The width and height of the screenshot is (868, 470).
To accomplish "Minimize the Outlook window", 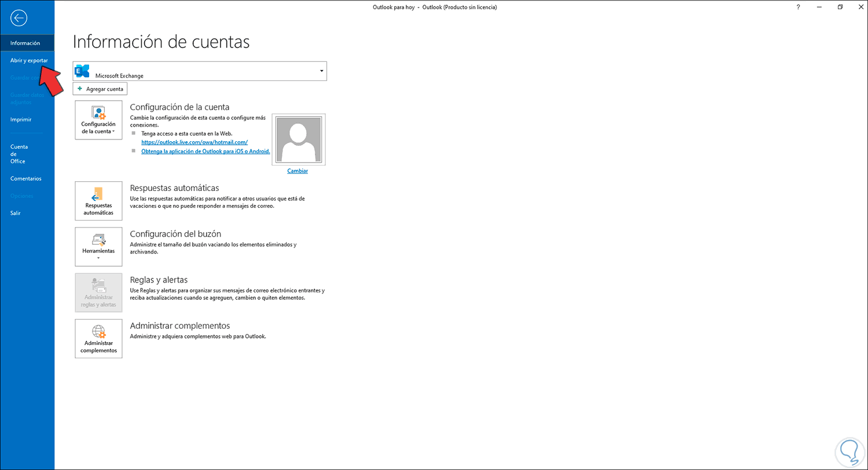I will (819, 7).
